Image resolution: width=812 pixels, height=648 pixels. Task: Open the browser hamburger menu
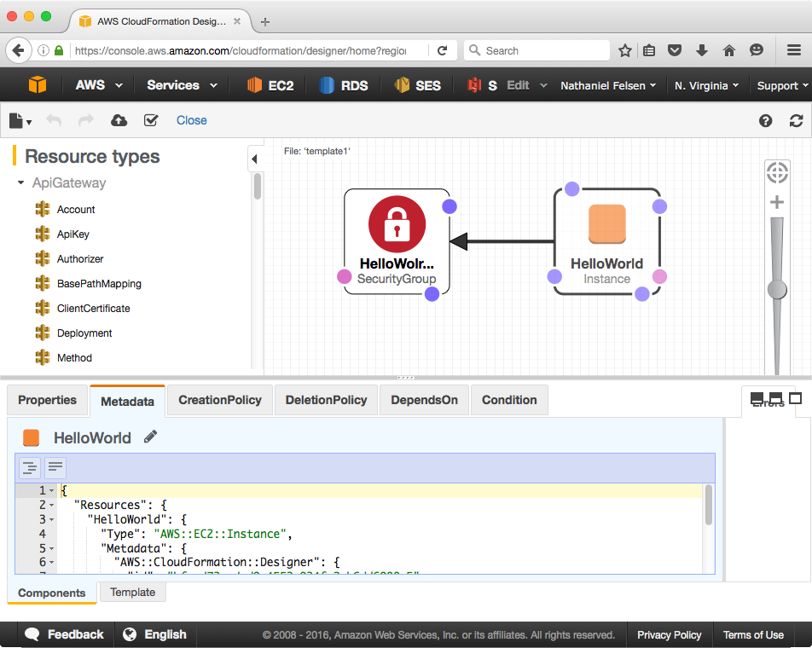794,50
